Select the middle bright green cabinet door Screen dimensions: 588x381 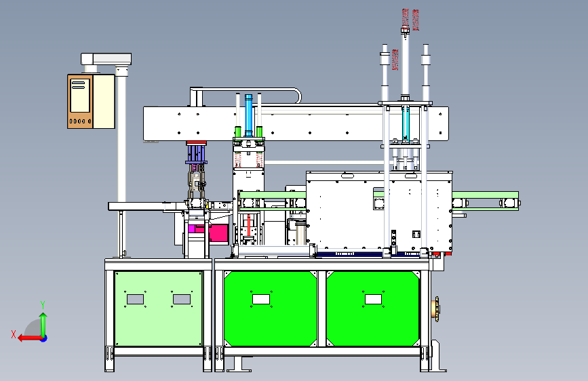pos(271,308)
